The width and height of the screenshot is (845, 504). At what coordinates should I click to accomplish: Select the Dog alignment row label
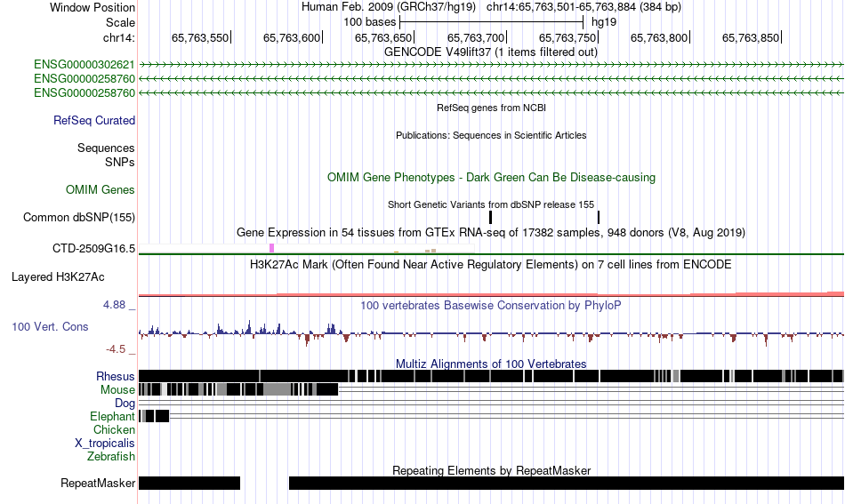(x=125, y=404)
